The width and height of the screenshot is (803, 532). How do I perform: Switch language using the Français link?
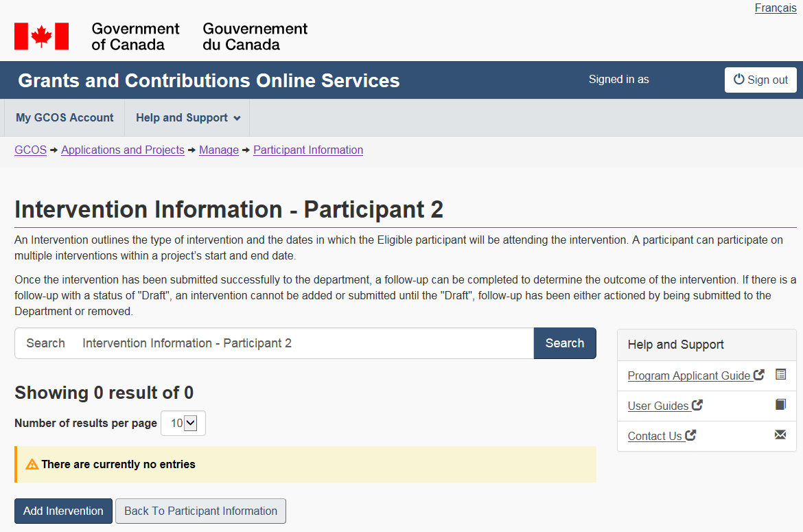coord(776,8)
